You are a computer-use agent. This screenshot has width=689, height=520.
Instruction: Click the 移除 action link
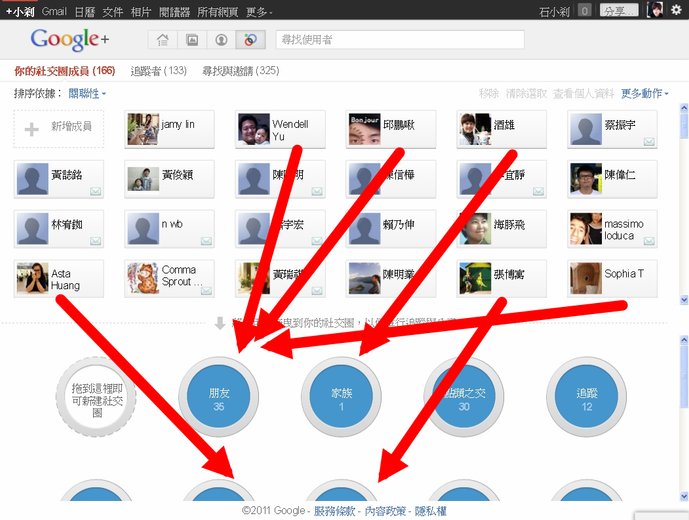[x=489, y=93]
